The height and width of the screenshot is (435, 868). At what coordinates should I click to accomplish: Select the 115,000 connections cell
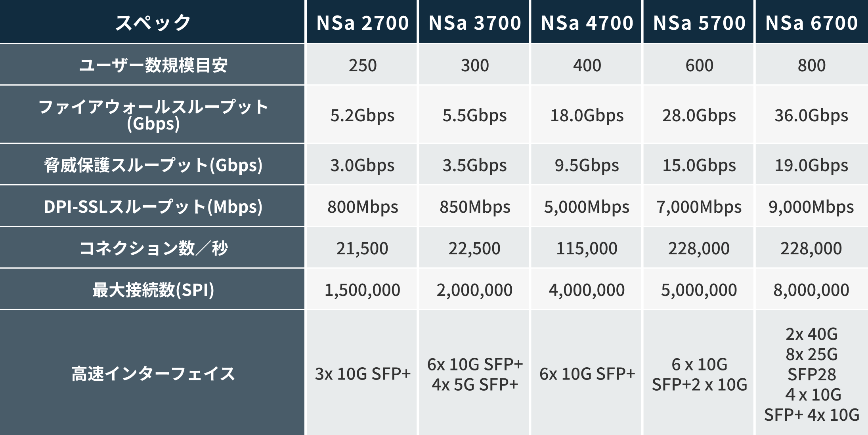coord(586,248)
